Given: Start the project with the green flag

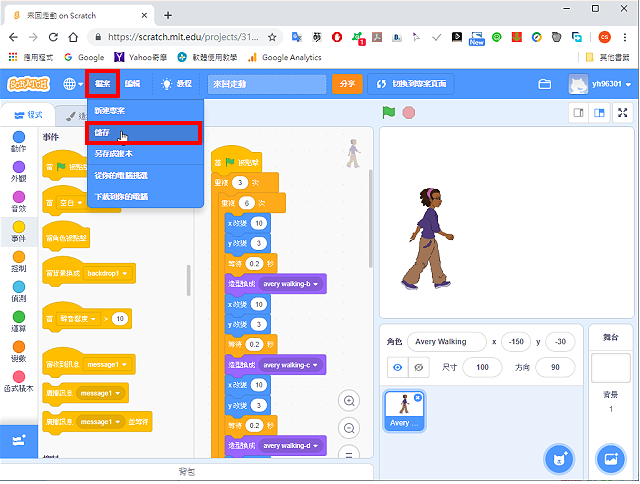Looking at the screenshot, I should coord(389,112).
